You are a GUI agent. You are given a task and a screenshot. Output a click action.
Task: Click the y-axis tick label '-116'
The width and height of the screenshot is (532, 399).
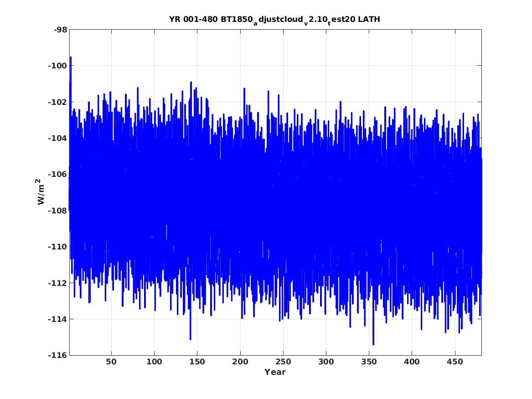(x=57, y=356)
